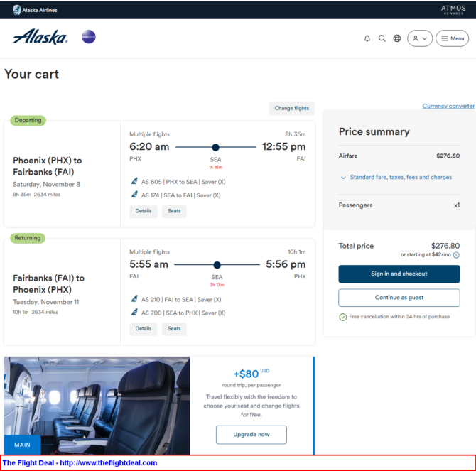Choose Seats for the returning flight
The height and width of the screenshot is (471, 476).
coord(174,329)
